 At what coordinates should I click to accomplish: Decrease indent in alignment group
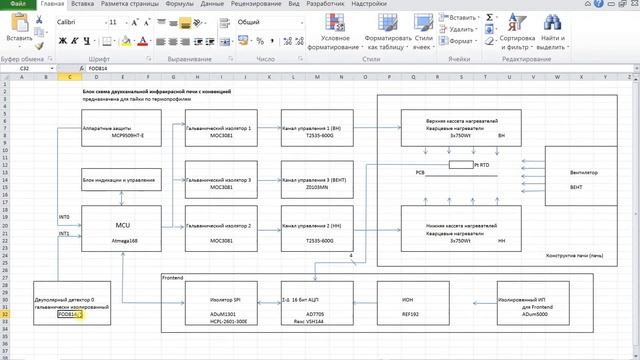(x=198, y=41)
